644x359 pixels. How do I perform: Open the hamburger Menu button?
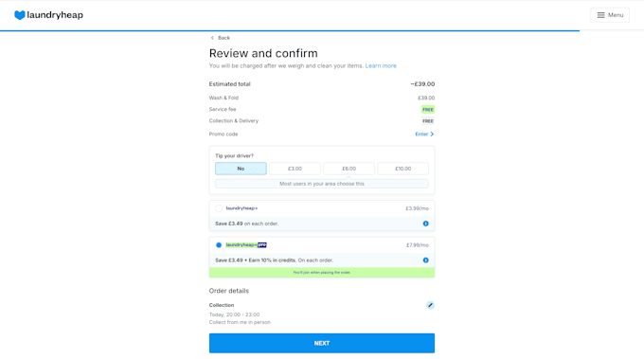(x=610, y=15)
